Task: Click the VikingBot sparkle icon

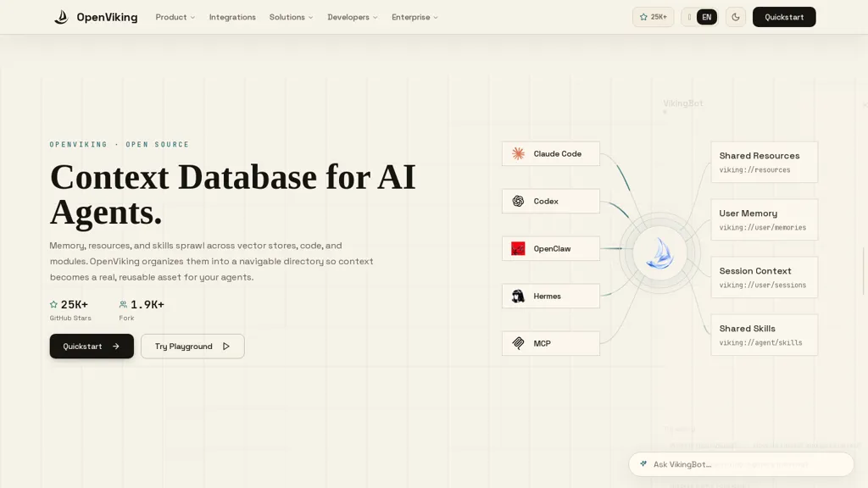Action: pyautogui.click(x=643, y=463)
